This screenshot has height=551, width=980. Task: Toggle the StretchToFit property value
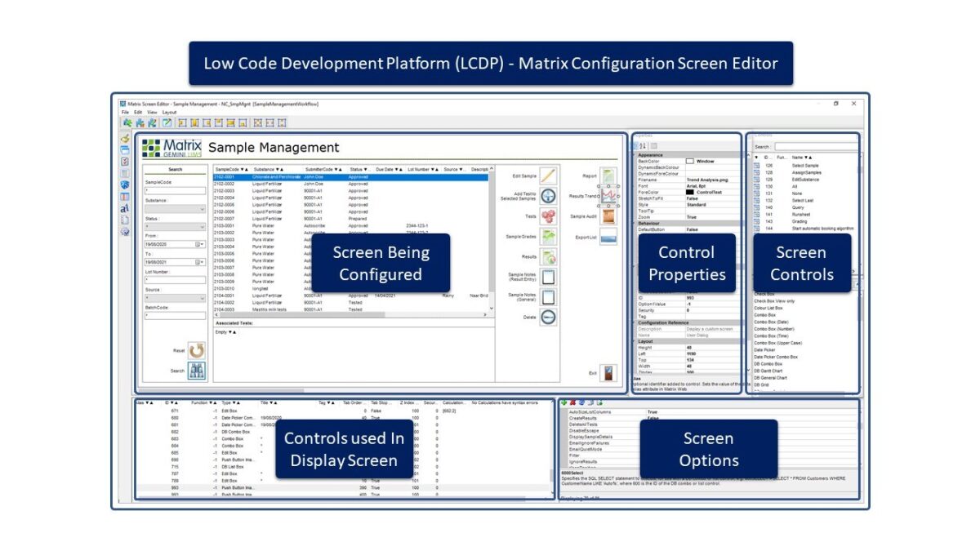(690, 200)
